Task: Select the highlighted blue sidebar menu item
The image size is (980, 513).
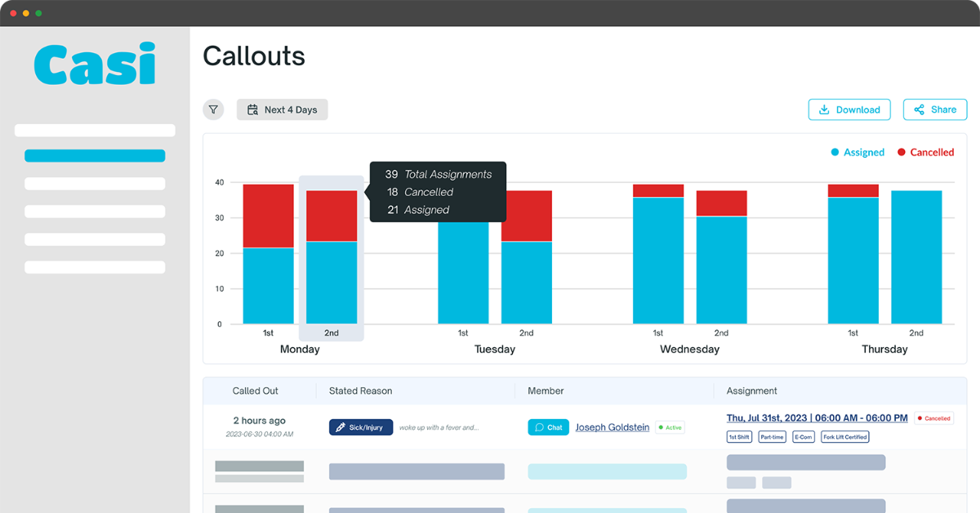Action: coord(95,156)
